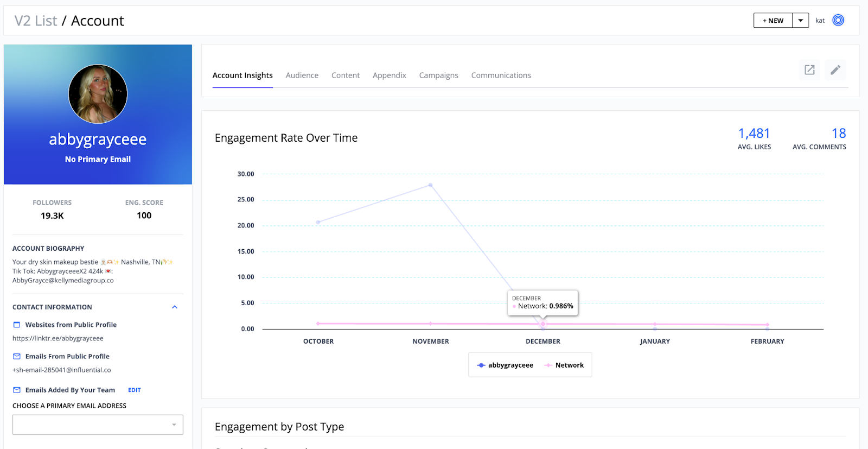Open the Content tab

coord(346,75)
